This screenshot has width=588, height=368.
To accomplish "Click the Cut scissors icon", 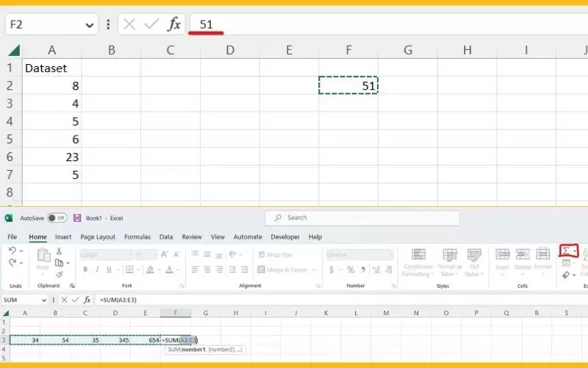I will tap(59, 251).
